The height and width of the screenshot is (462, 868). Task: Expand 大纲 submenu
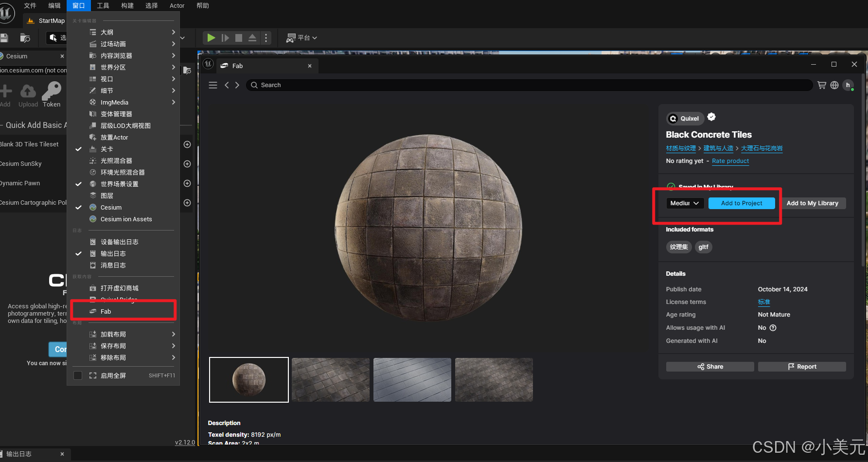click(x=124, y=32)
